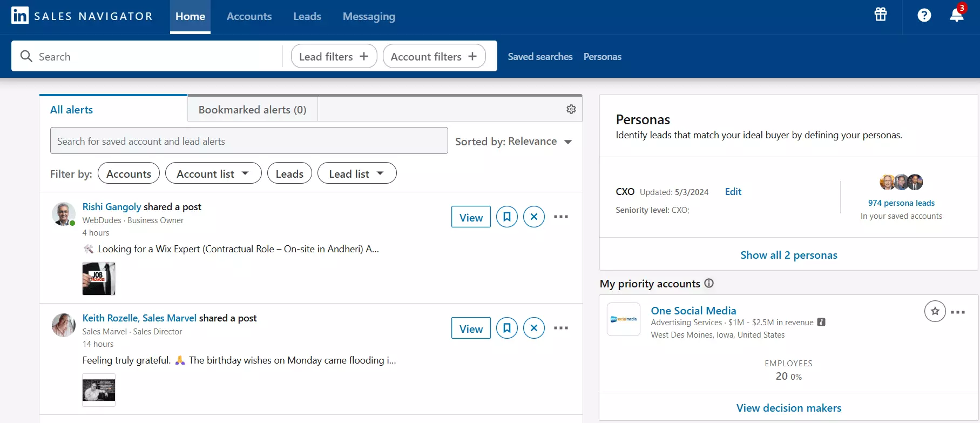Show all 2 personas
The image size is (980, 423).
pos(788,254)
